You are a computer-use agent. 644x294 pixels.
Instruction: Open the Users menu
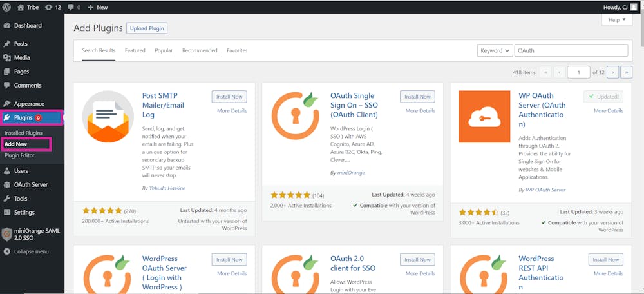21,171
